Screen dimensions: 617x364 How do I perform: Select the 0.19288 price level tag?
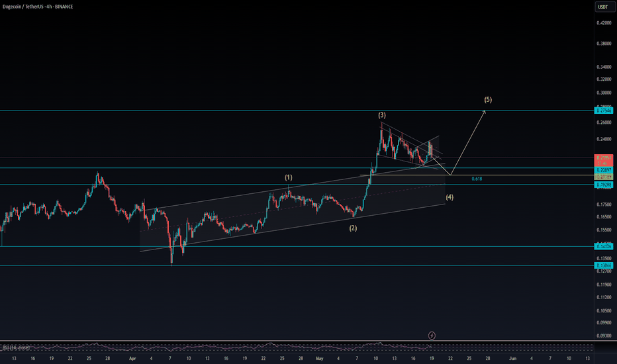[x=604, y=185]
